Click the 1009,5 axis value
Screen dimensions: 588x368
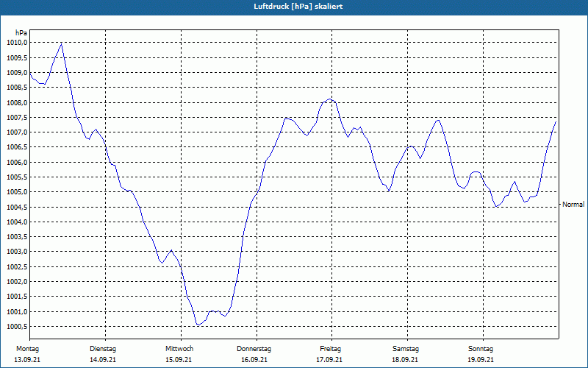pyautogui.click(x=17, y=57)
